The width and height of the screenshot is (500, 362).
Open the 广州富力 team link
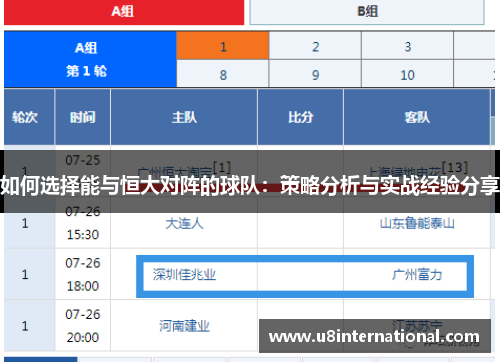pyautogui.click(x=417, y=275)
